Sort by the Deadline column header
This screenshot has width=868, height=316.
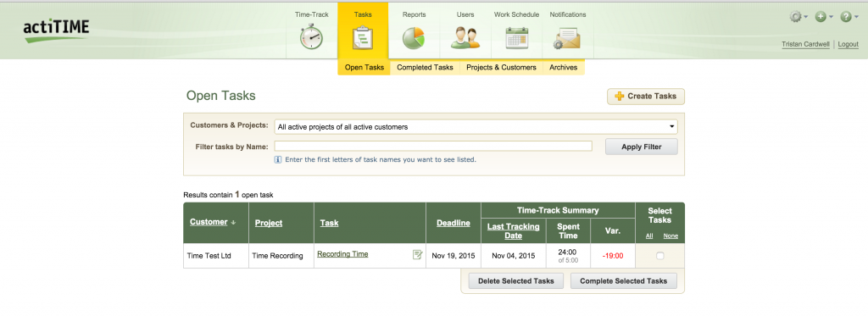[453, 223]
